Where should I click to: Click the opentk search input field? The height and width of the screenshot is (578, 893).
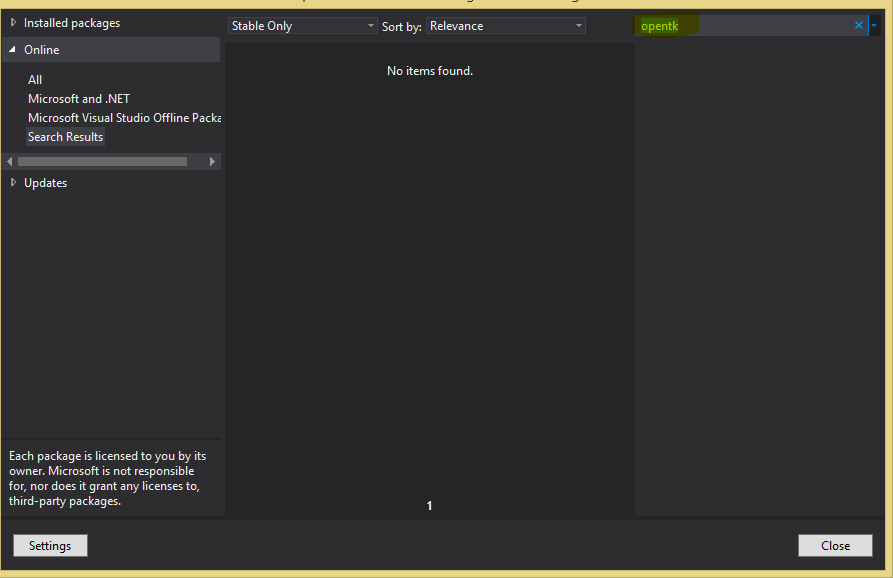pyautogui.click(x=744, y=26)
